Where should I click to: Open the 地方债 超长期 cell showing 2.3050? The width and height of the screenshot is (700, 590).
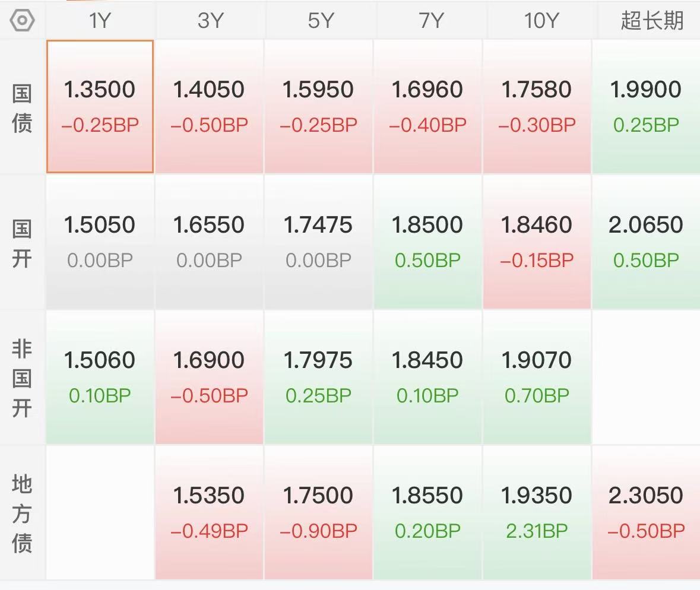646,512
